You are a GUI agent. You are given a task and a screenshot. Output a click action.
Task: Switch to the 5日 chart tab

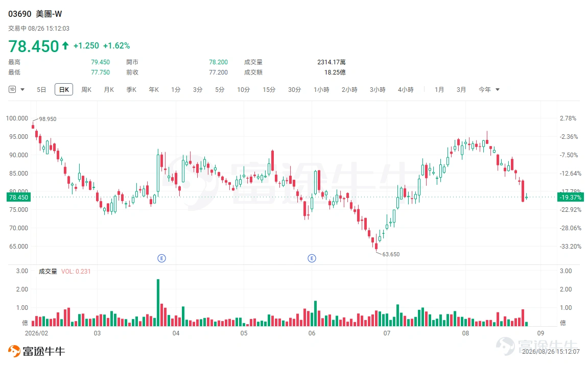[x=41, y=89]
